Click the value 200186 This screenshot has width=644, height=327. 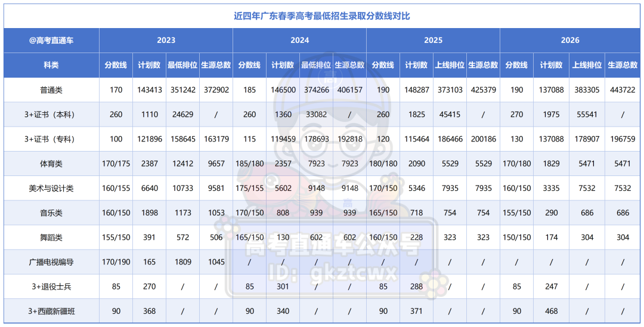click(484, 139)
